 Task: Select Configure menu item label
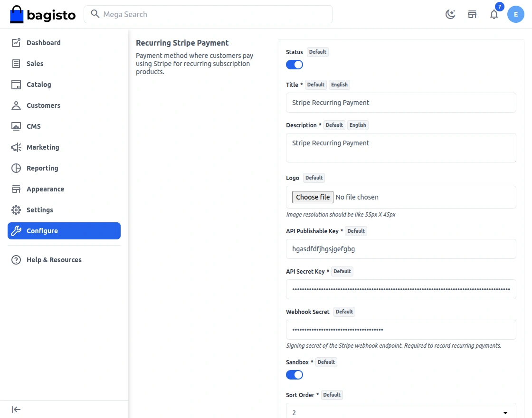pos(42,231)
